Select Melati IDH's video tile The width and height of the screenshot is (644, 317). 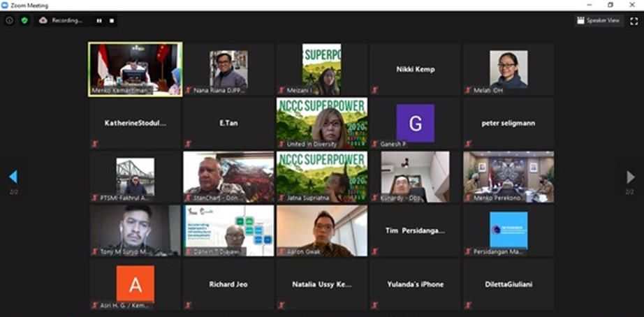pos(508,68)
